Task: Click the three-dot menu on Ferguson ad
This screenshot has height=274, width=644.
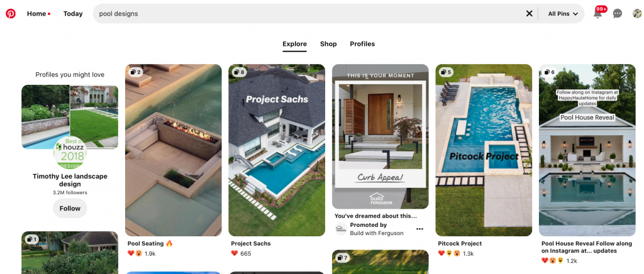Action: pyautogui.click(x=419, y=229)
